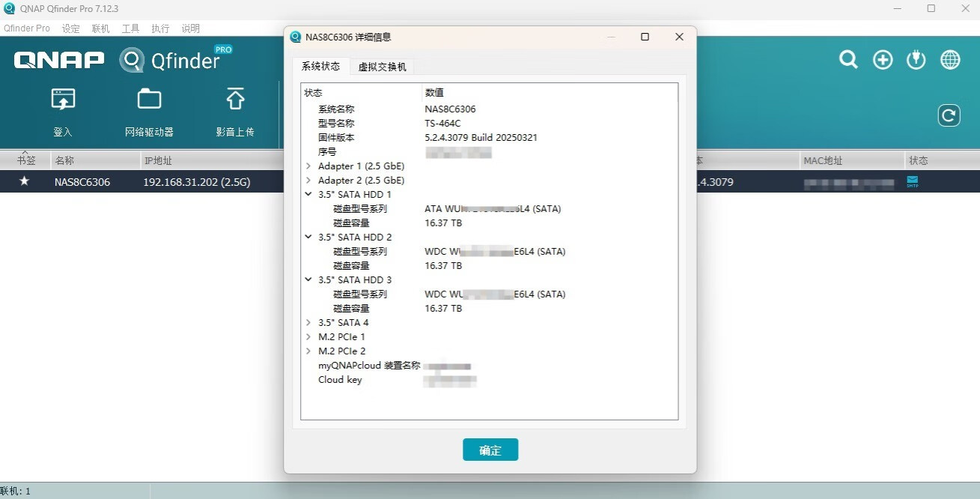Expand the Adapter 2 (2.5 GbE) node

pyautogui.click(x=308, y=181)
